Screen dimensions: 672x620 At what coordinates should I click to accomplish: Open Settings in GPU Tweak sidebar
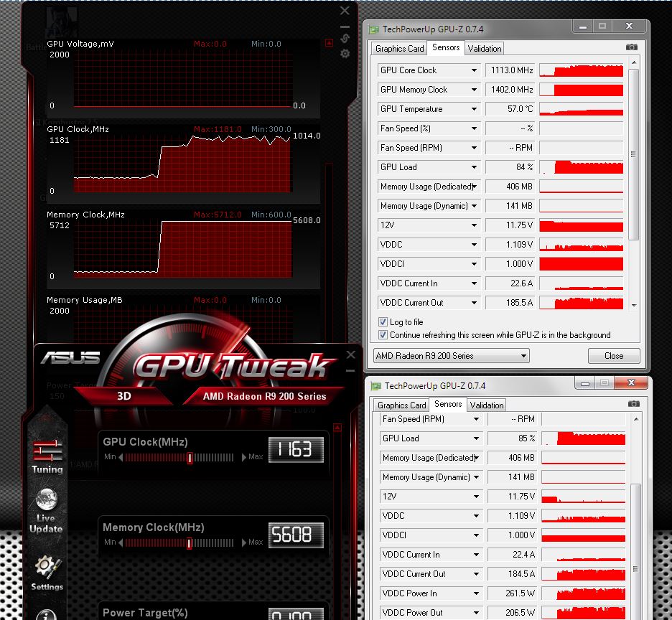(x=47, y=573)
